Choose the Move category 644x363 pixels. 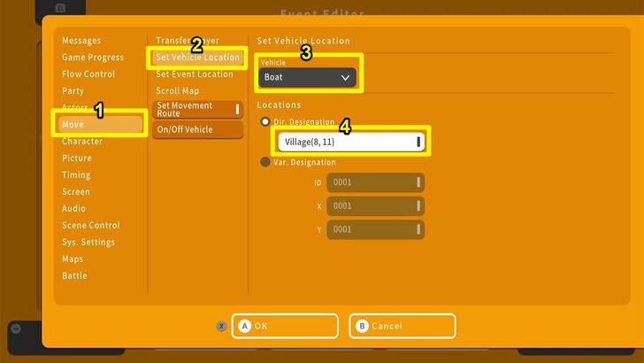click(x=101, y=124)
